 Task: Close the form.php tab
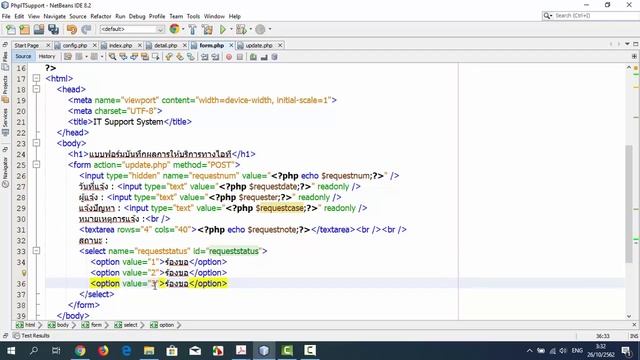231,45
